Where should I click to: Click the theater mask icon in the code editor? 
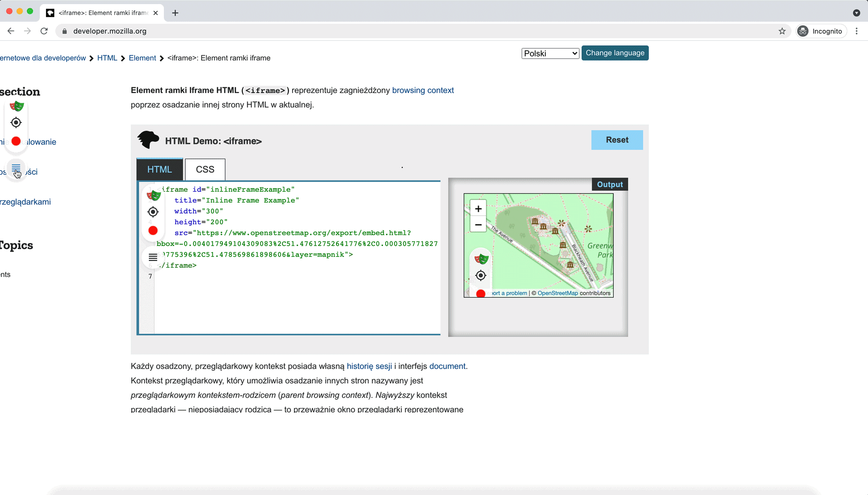coord(154,195)
